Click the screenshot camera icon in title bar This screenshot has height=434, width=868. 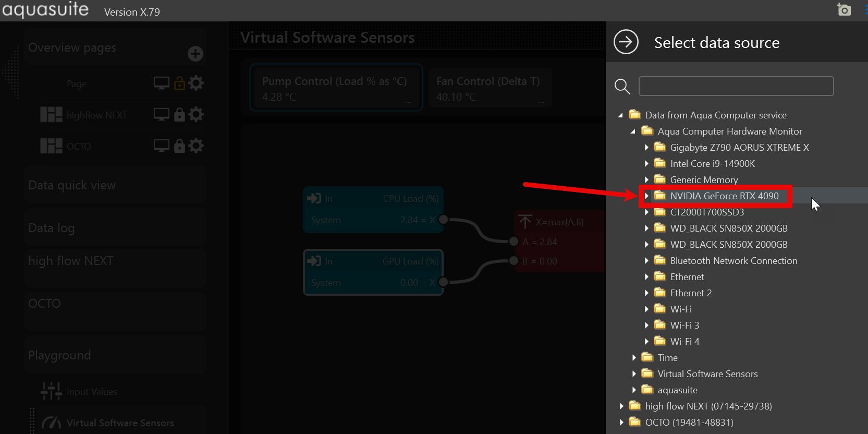pyautogui.click(x=843, y=9)
